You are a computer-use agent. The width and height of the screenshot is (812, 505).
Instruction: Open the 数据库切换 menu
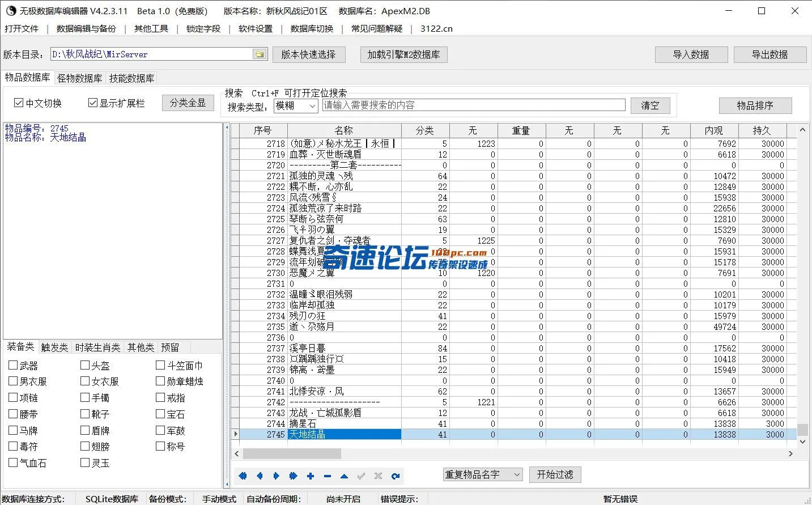[312, 28]
